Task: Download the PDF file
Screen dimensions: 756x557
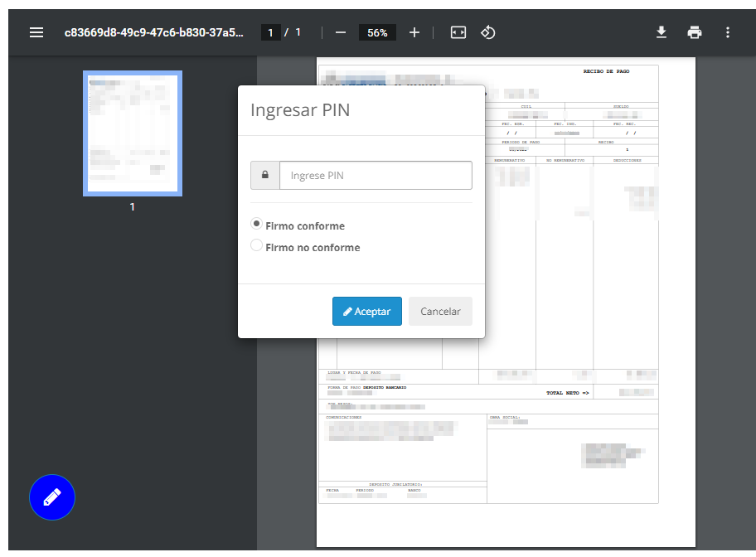Action: (x=661, y=32)
